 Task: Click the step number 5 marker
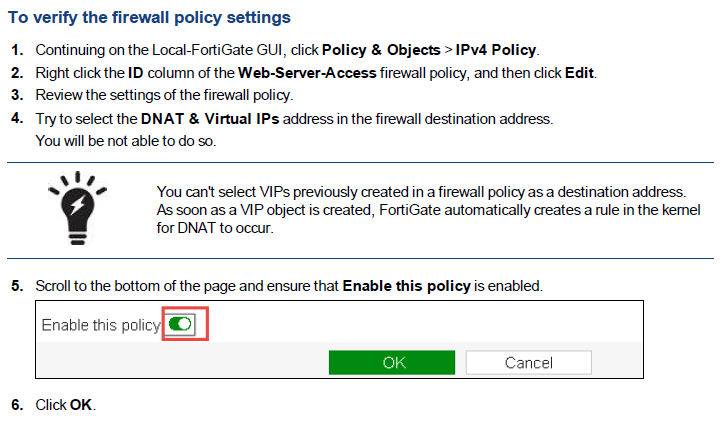point(17,286)
